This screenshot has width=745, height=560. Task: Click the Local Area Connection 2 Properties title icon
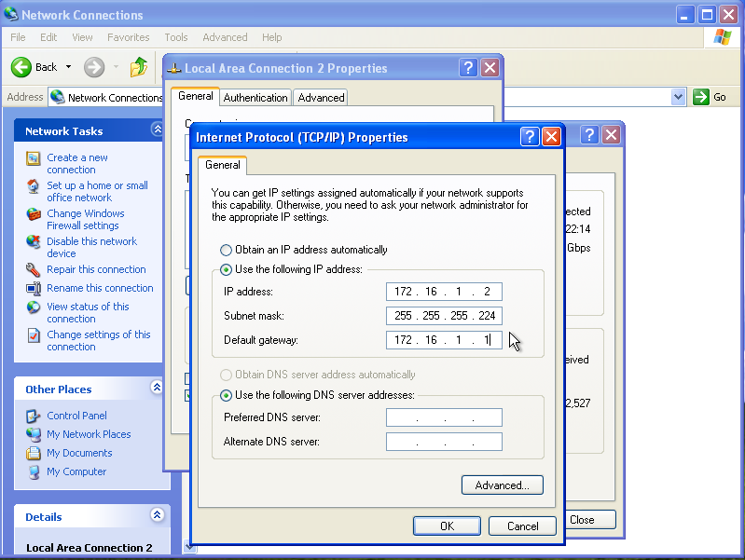tap(174, 68)
